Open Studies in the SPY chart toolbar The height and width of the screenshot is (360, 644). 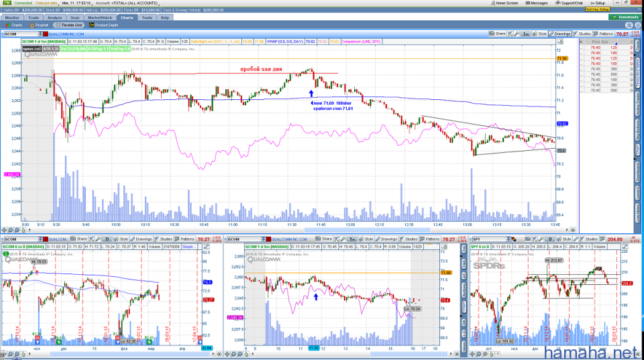(588, 239)
